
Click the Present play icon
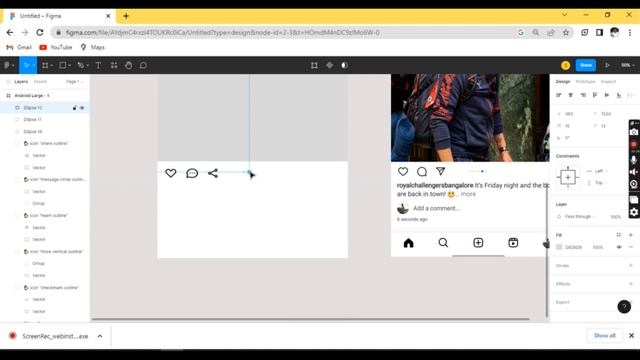[607, 65]
